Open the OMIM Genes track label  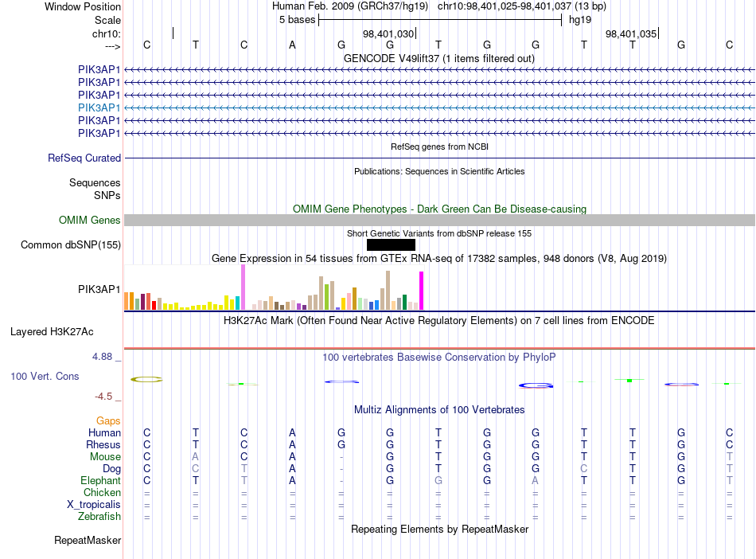pos(90,221)
